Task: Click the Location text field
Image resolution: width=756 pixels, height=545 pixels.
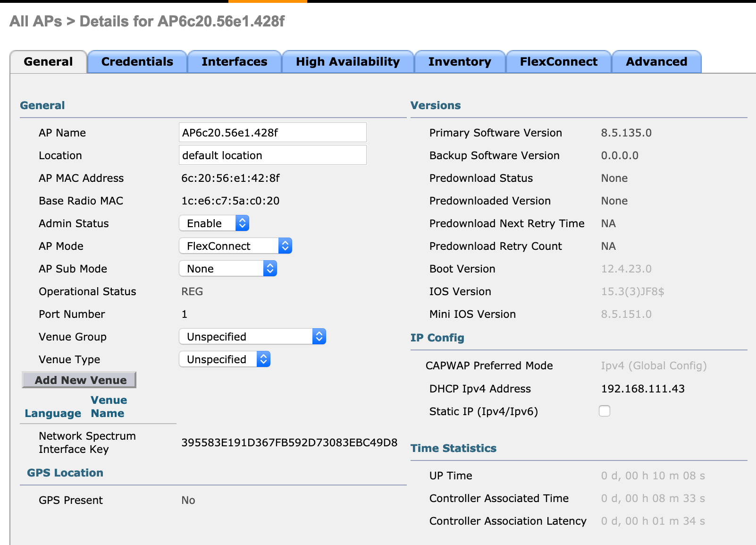Action: pos(273,155)
